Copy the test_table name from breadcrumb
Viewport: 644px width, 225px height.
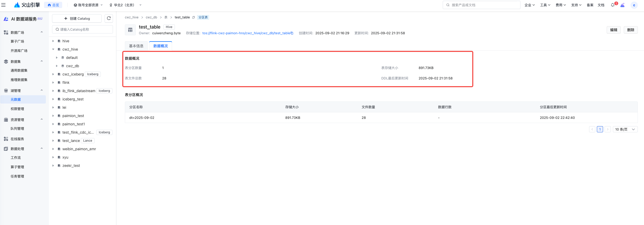[194, 17]
